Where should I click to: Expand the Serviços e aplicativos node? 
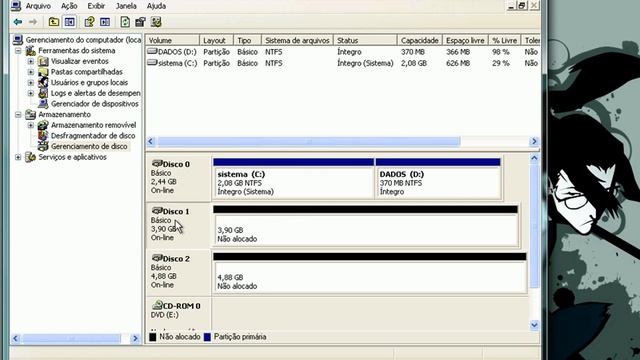[18, 157]
